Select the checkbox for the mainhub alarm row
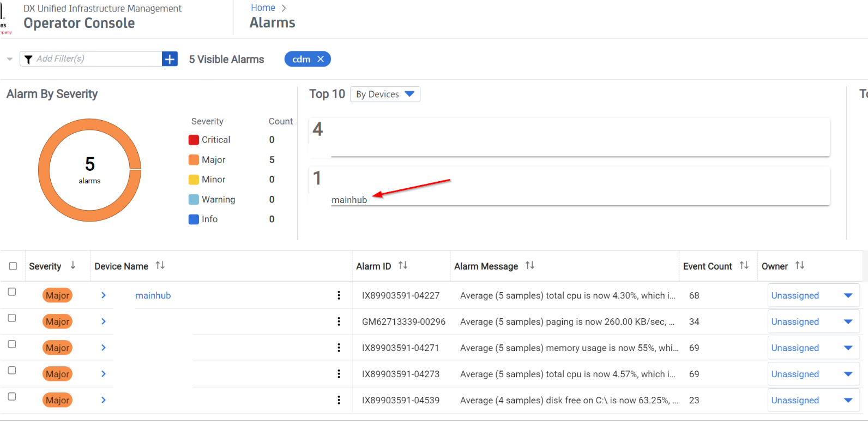This screenshot has height=429, width=868. tap(12, 292)
